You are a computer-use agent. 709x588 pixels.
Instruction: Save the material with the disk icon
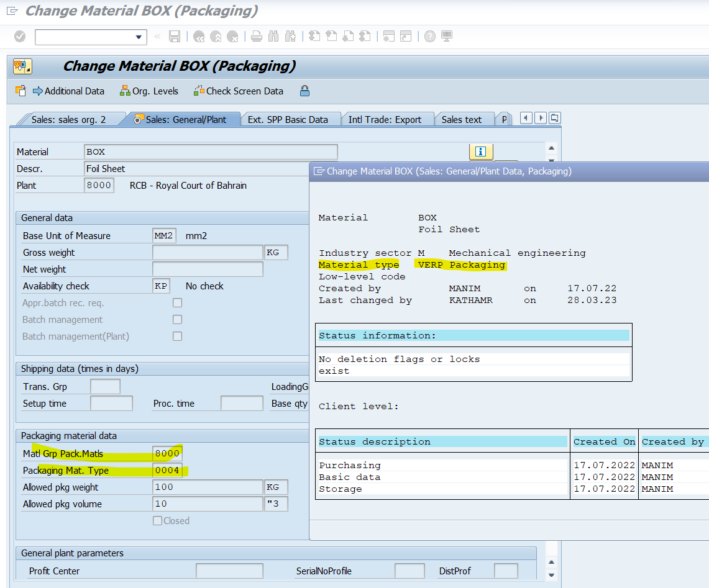click(x=175, y=36)
